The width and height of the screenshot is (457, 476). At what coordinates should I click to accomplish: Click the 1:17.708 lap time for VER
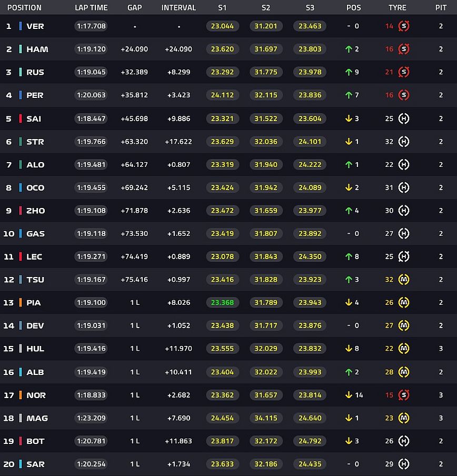91,26
